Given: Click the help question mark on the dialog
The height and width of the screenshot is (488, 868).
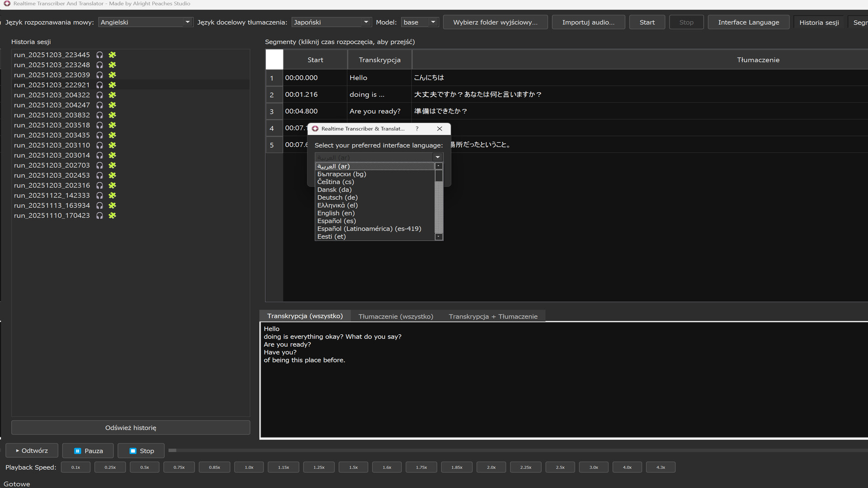Looking at the screenshot, I should click(x=417, y=129).
